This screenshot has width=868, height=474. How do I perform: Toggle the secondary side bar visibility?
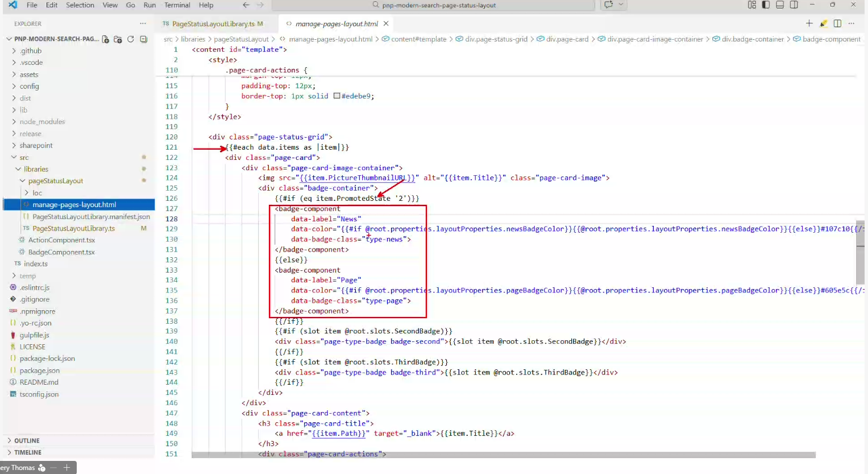[794, 5]
